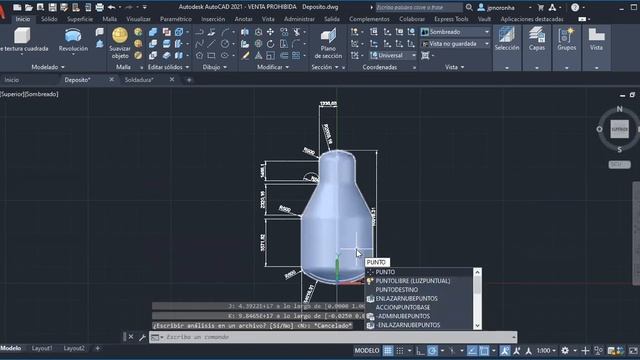Open the Vista no guardada view dropdown
Viewport: 640px width, 360px height.
coord(455,44)
